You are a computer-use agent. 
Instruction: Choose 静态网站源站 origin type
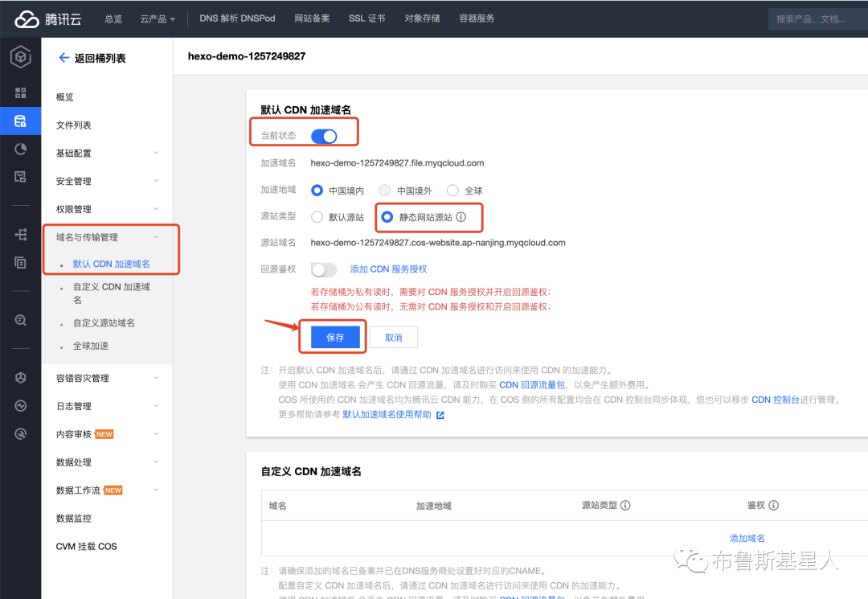[x=387, y=217]
